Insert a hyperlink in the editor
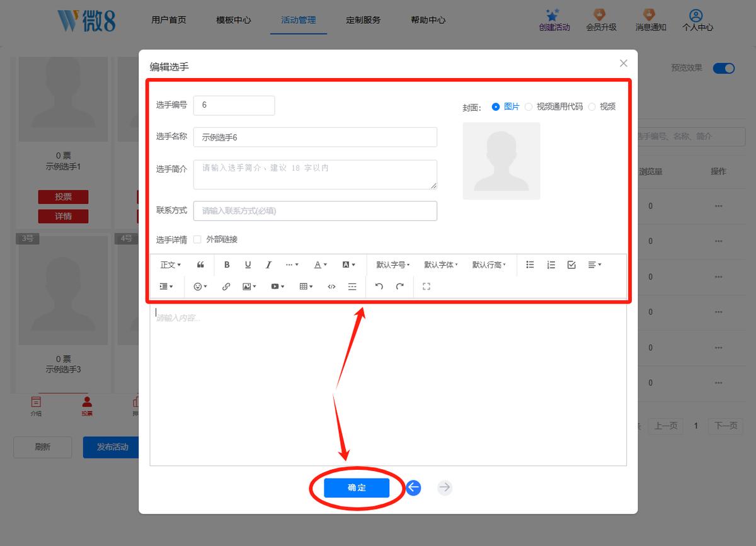Screen dimensions: 756x546 [226, 287]
